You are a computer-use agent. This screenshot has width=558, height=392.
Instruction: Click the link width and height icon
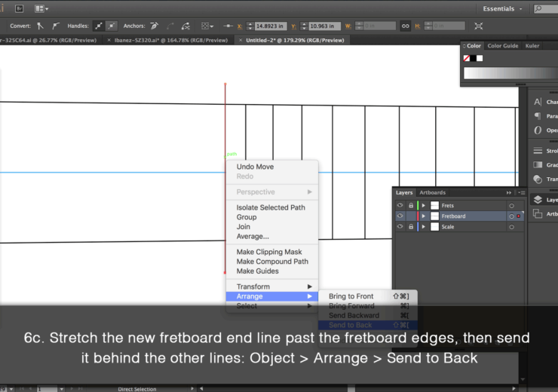pos(405,26)
